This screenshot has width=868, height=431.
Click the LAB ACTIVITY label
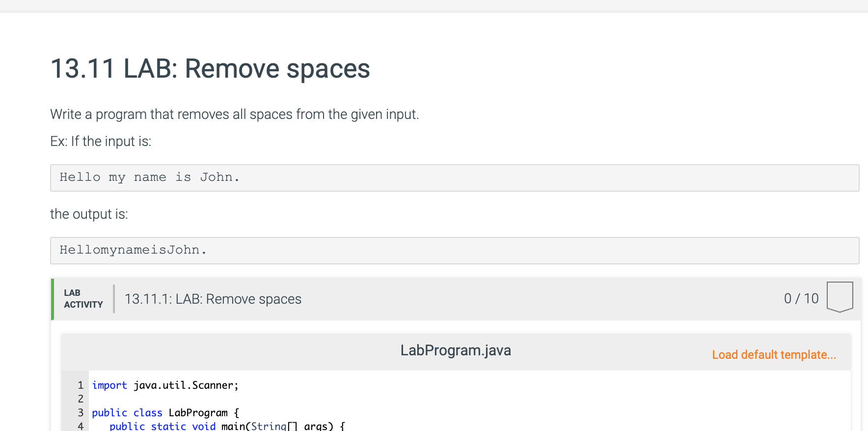[x=83, y=298]
